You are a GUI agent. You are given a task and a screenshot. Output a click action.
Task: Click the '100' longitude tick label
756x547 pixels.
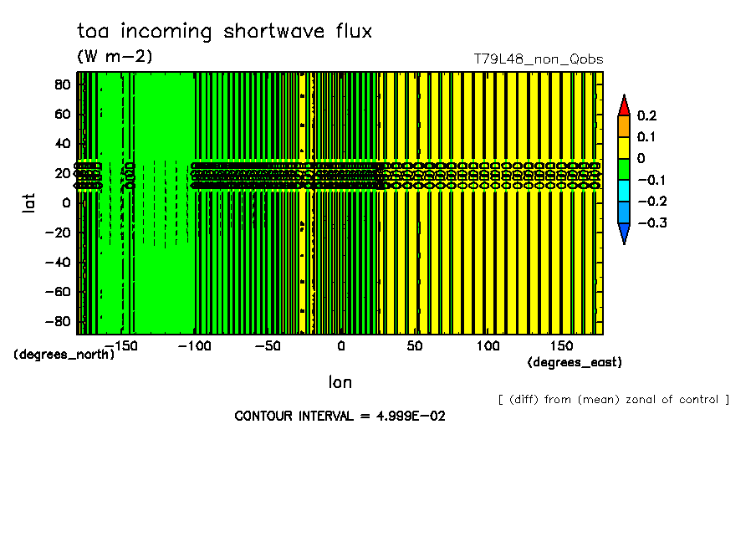point(488,345)
